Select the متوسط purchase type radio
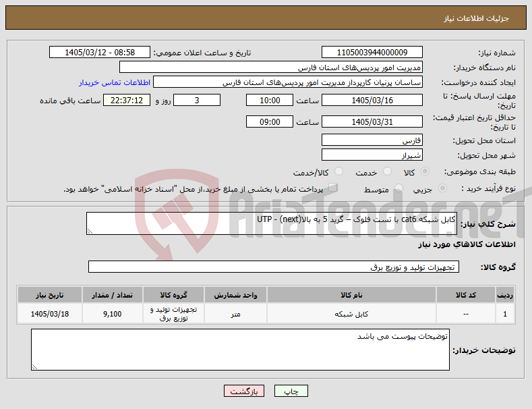This screenshot has width=532, height=409. pyautogui.click(x=398, y=188)
